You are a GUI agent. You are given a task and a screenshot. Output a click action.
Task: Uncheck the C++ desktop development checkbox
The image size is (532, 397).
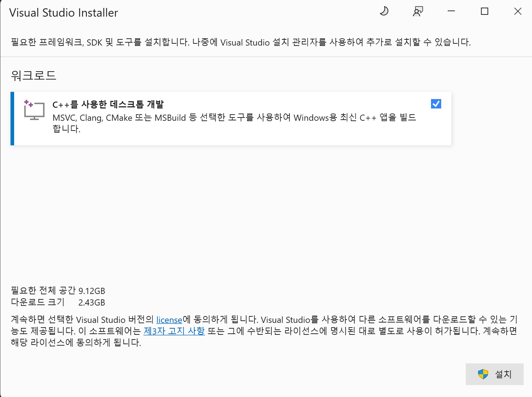pos(436,104)
